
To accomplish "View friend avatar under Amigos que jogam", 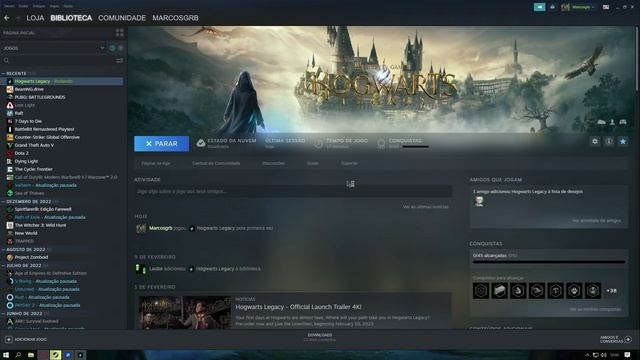I will pyautogui.click(x=479, y=201).
